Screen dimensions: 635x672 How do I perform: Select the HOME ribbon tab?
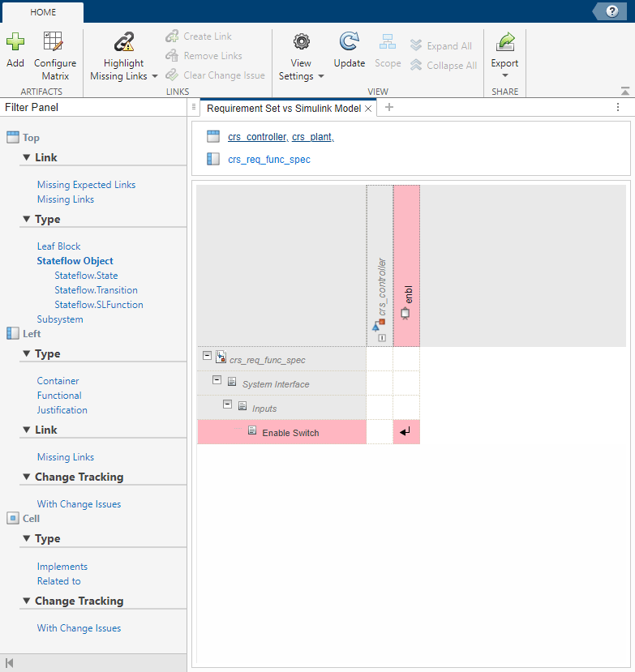pyautogui.click(x=43, y=12)
